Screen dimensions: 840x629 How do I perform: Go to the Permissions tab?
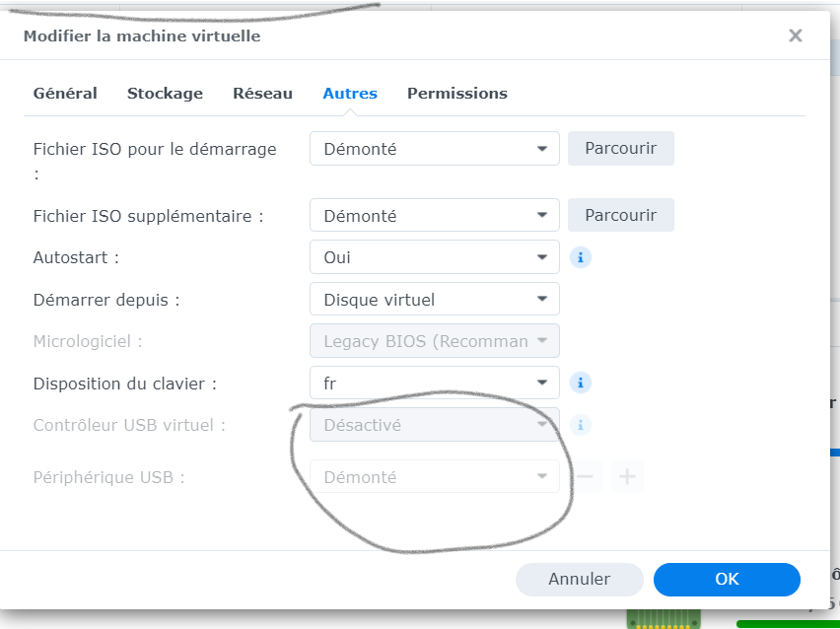pyautogui.click(x=456, y=94)
